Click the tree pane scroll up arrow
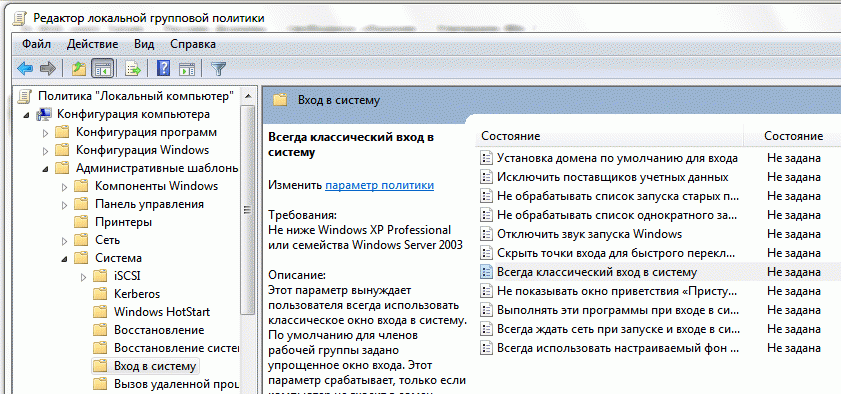The width and height of the screenshot is (841, 394). [247, 96]
